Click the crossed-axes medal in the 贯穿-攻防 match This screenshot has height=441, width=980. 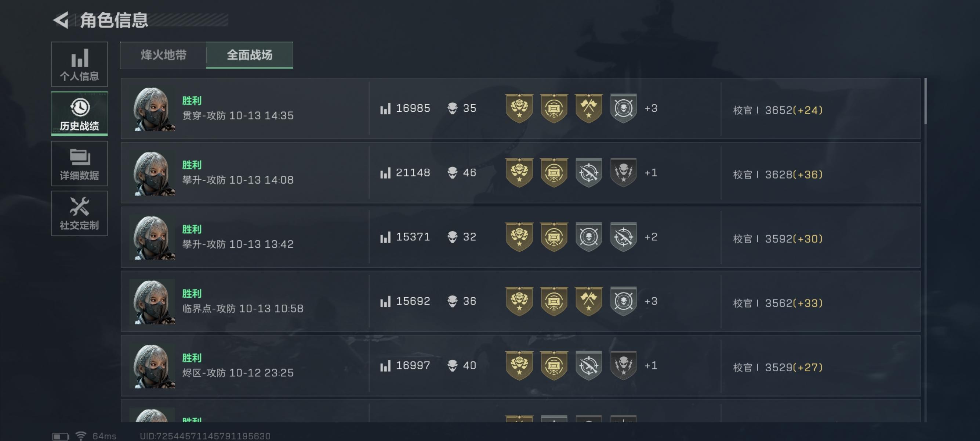pyautogui.click(x=588, y=108)
